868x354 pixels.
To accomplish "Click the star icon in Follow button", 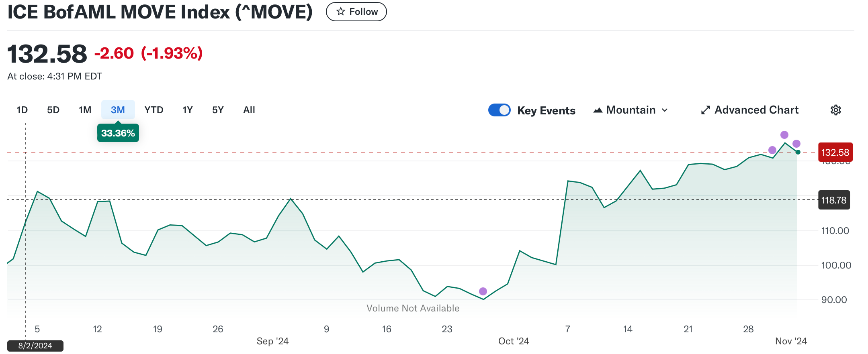I will (341, 11).
